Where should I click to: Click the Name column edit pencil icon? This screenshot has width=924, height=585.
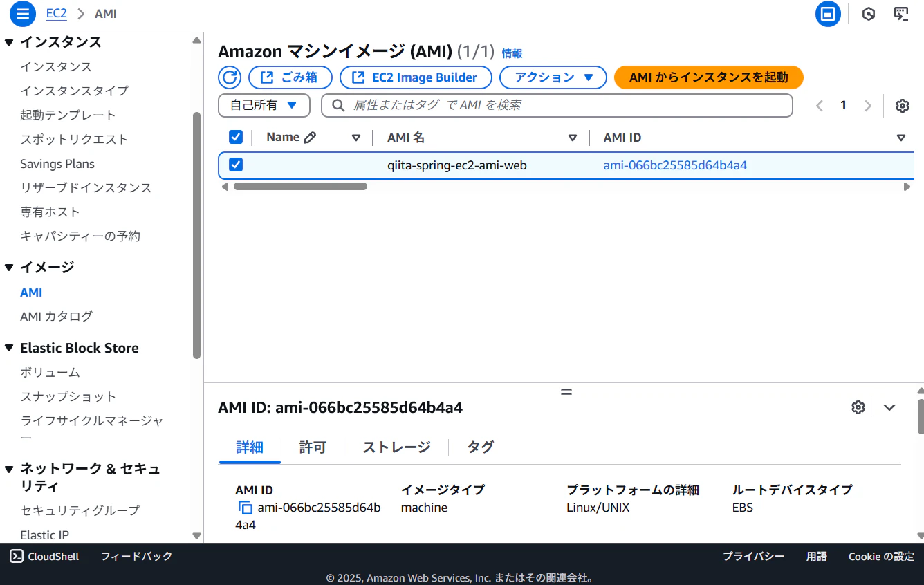click(310, 138)
